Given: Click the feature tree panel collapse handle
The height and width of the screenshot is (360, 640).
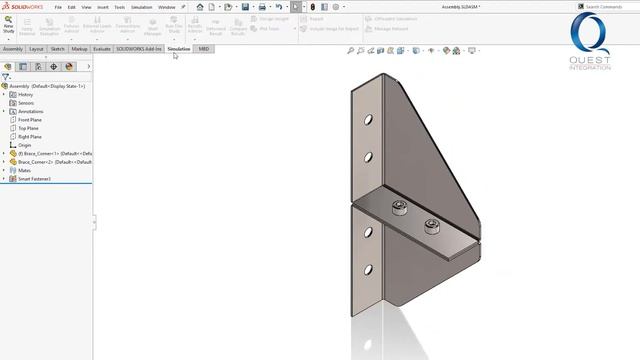Looking at the screenshot, I should [94, 222].
